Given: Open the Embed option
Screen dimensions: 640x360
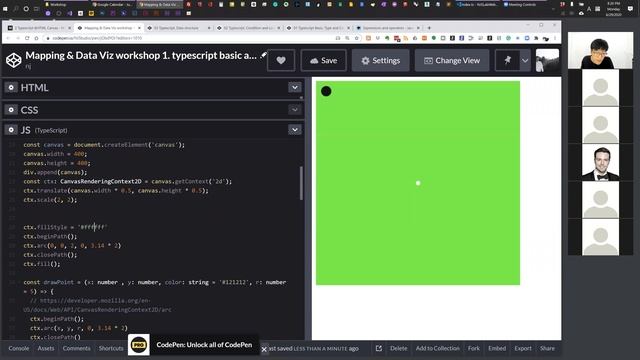Looking at the screenshot, I should tap(497, 348).
